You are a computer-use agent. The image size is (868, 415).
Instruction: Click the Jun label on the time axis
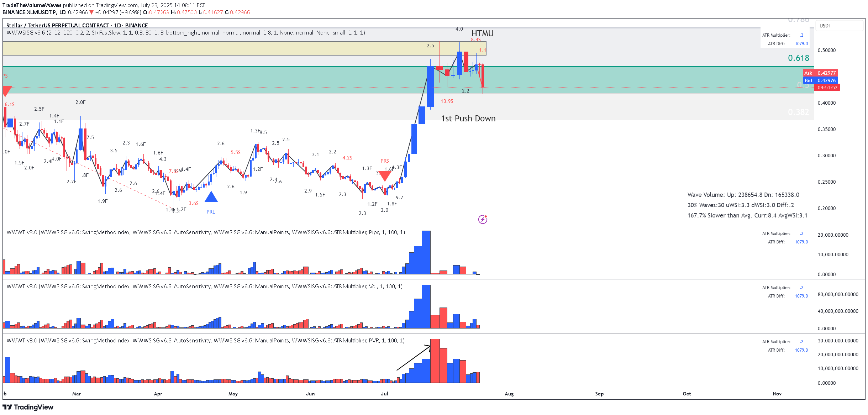tap(310, 394)
